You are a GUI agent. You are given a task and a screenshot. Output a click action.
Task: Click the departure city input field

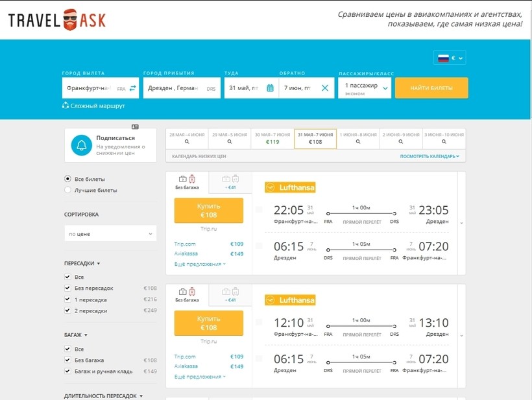coord(90,88)
